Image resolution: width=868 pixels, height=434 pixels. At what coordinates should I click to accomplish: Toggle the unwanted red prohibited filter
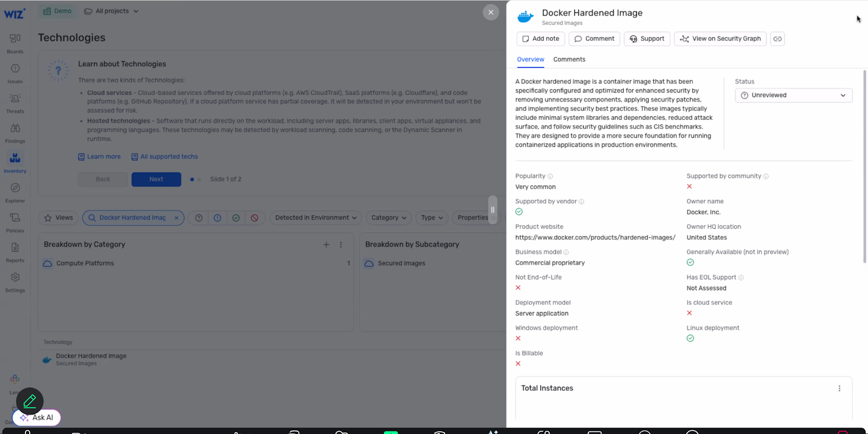(254, 218)
